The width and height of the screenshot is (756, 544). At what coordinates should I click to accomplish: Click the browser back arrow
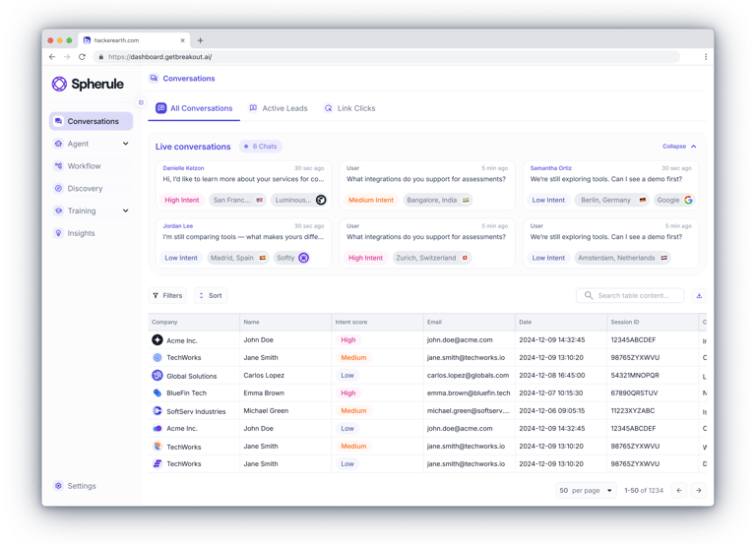(52, 57)
